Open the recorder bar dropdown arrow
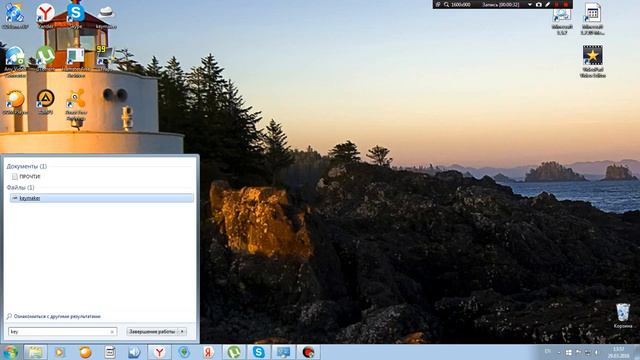640x360 pixels. click(530, 4)
